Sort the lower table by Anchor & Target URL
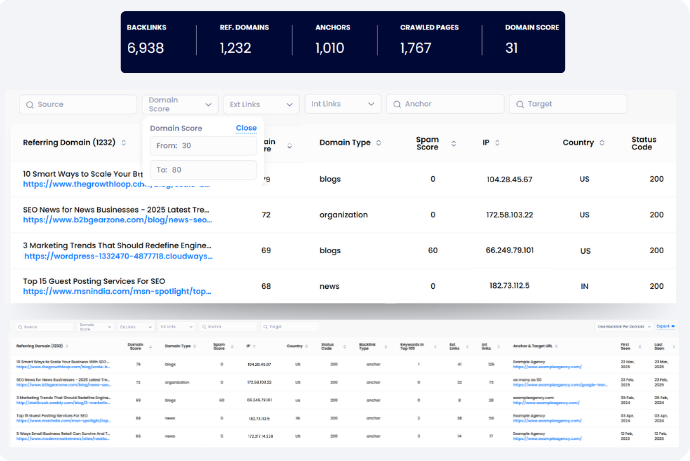Screen dimensions: 690x461 tap(557, 346)
